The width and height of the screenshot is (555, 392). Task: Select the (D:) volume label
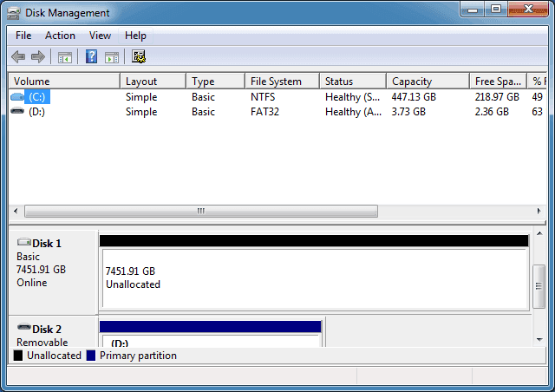[36, 112]
